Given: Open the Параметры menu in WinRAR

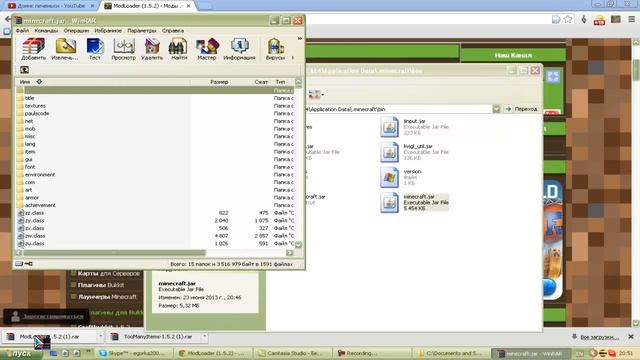Looking at the screenshot, I should point(142,31).
